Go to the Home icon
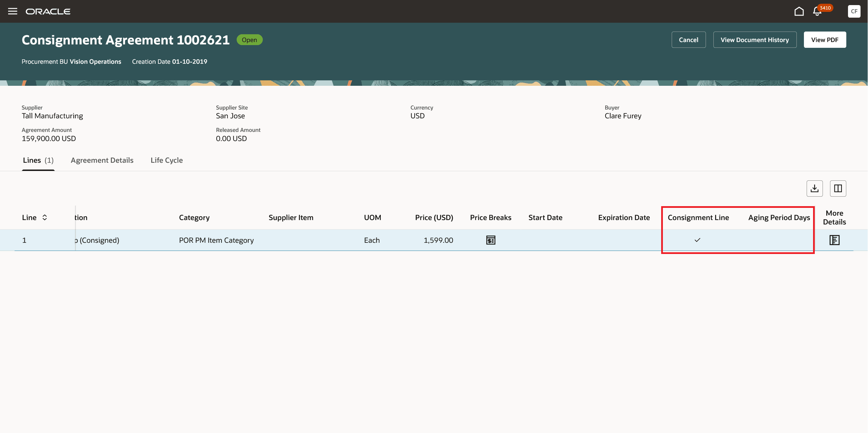Viewport: 868px width, 433px height. point(799,12)
